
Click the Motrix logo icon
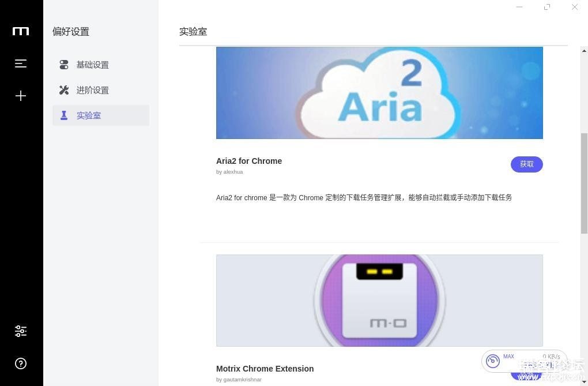[21, 31]
